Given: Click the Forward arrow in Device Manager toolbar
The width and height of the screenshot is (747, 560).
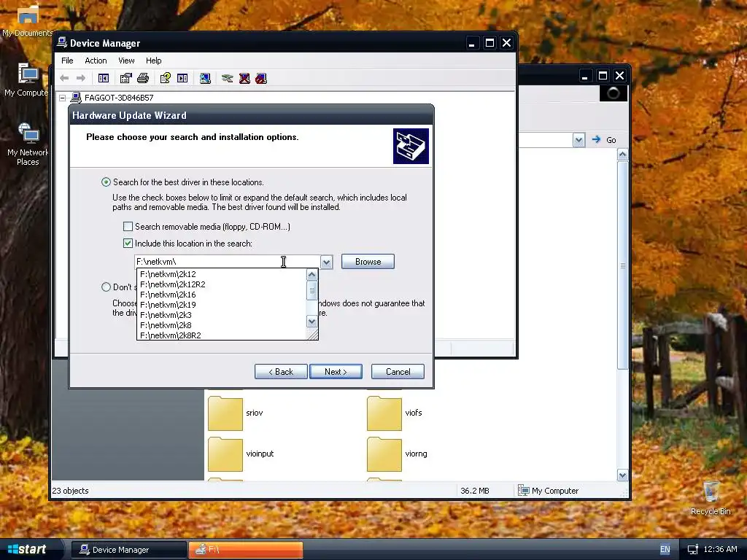Looking at the screenshot, I should [81, 78].
